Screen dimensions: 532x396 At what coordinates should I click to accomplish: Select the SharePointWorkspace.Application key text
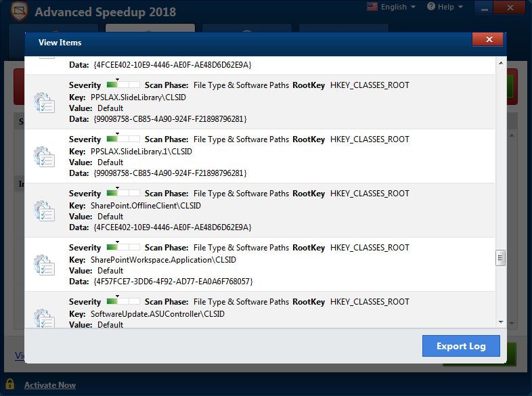tap(162, 260)
